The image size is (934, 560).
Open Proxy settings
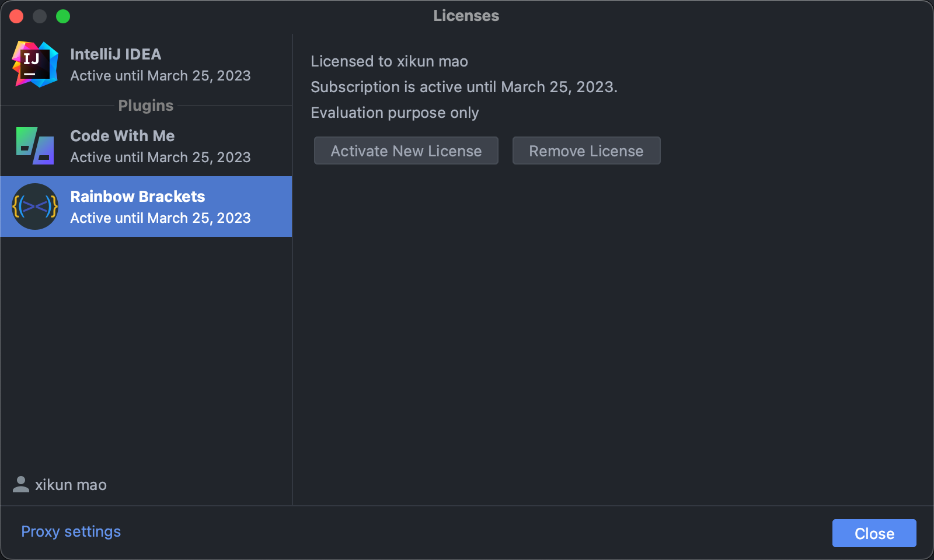tap(71, 531)
